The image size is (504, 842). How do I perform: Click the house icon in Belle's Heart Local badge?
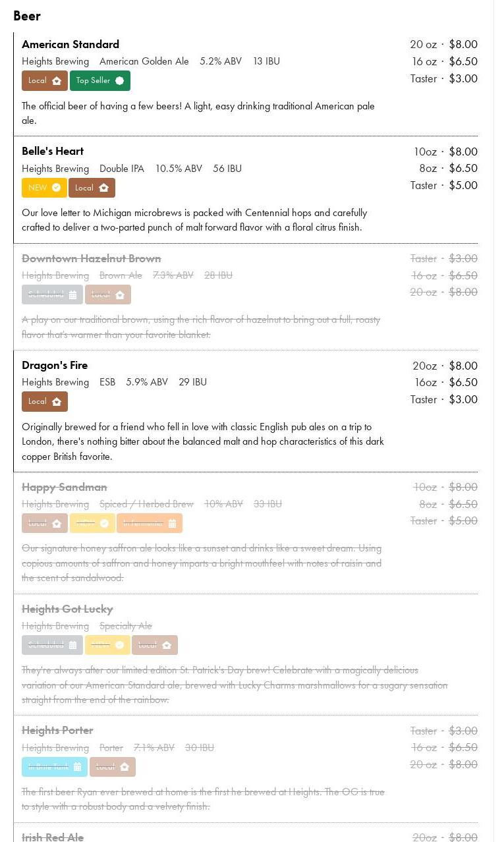103,188
